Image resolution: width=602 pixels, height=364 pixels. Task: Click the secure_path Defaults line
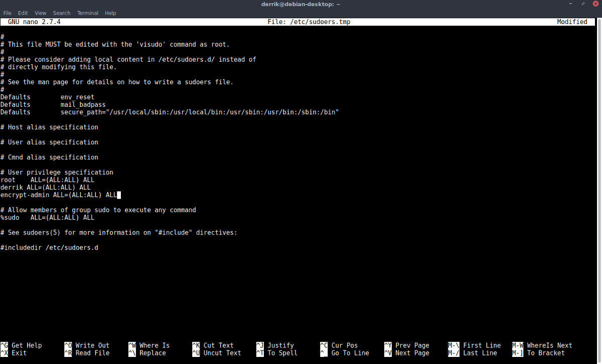coord(170,112)
